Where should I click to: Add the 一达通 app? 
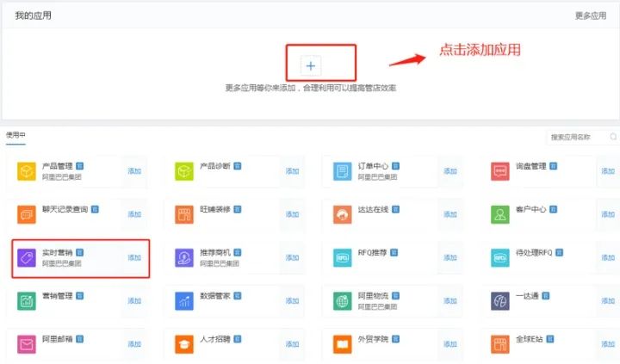point(608,301)
